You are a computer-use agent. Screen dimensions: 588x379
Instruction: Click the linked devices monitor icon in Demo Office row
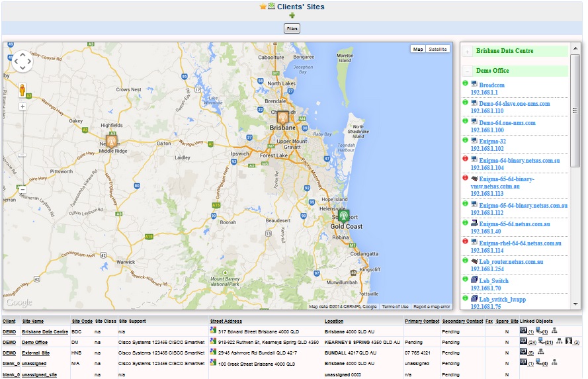pos(523,341)
